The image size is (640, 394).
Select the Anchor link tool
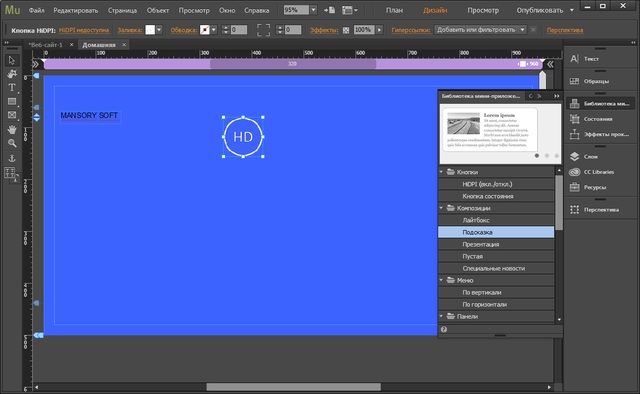(12, 158)
